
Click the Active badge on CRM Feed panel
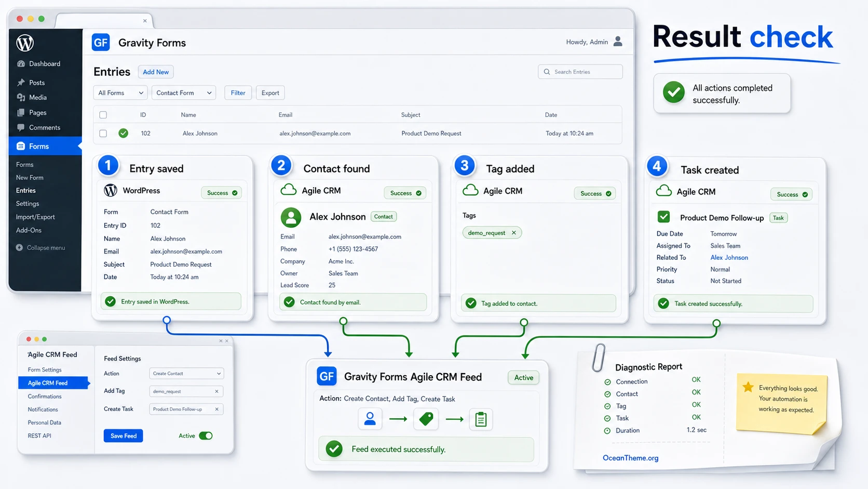click(x=524, y=378)
